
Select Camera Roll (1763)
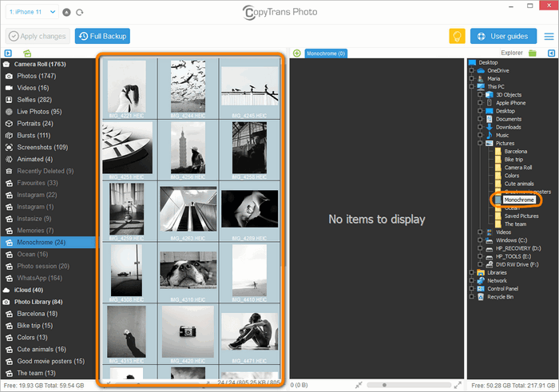tap(40, 64)
